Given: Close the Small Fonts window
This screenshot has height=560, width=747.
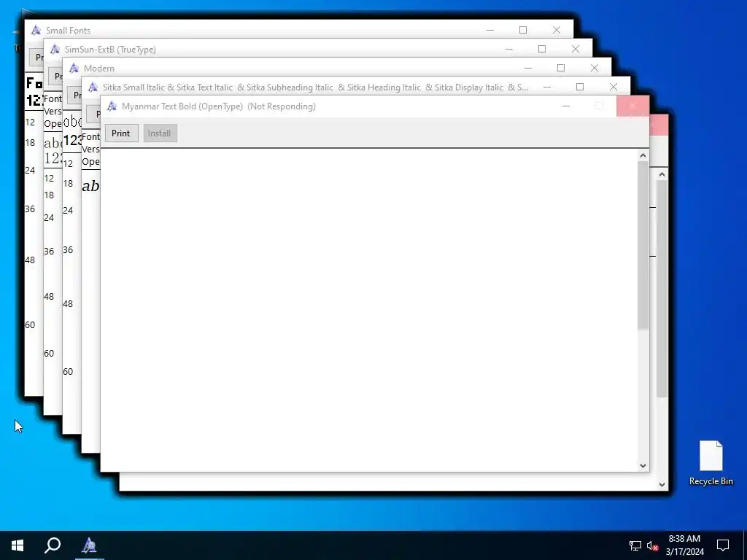Looking at the screenshot, I should 557,30.
